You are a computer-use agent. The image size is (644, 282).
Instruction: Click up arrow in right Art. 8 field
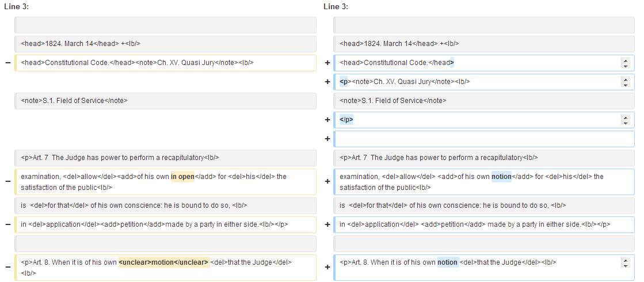point(626,260)
